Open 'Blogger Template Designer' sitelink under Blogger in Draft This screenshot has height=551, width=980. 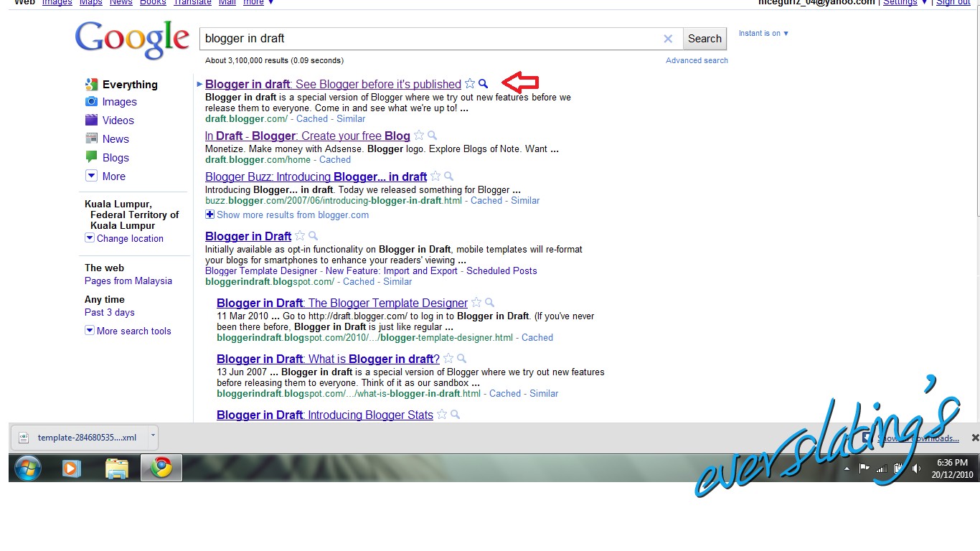click(261, 270)
